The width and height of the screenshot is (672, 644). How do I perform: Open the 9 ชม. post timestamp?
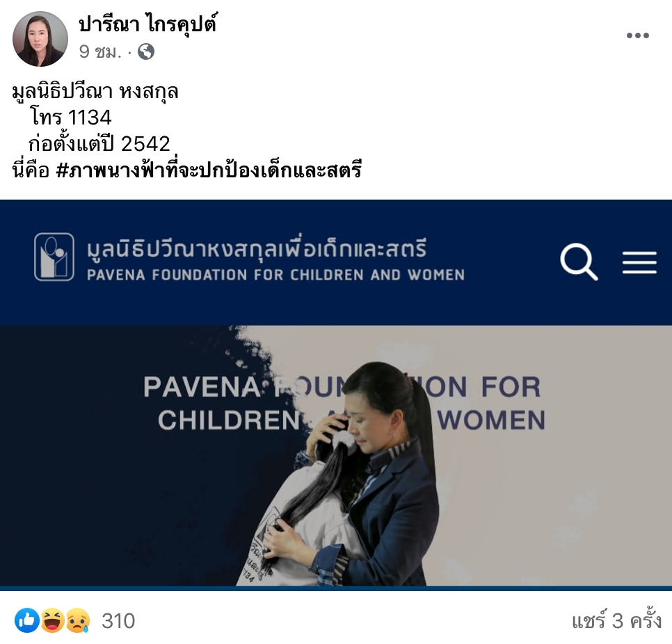coord(100,52)
